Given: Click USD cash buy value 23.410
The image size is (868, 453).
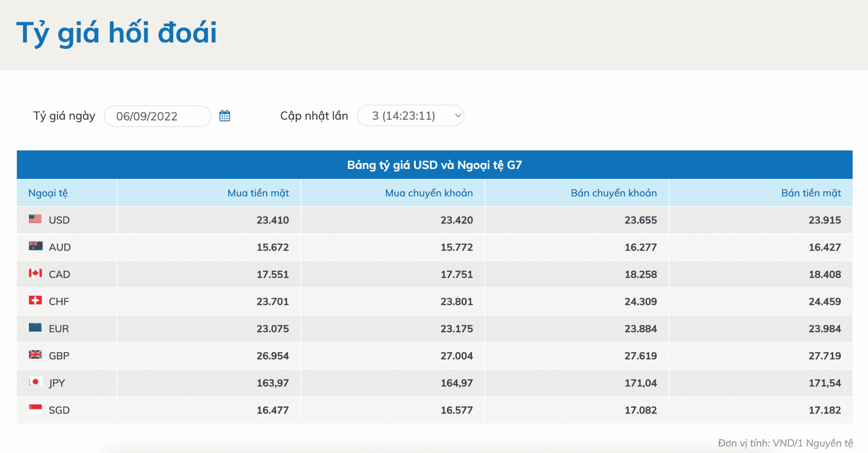Looking at the screenshot, I should click(273, 220).
